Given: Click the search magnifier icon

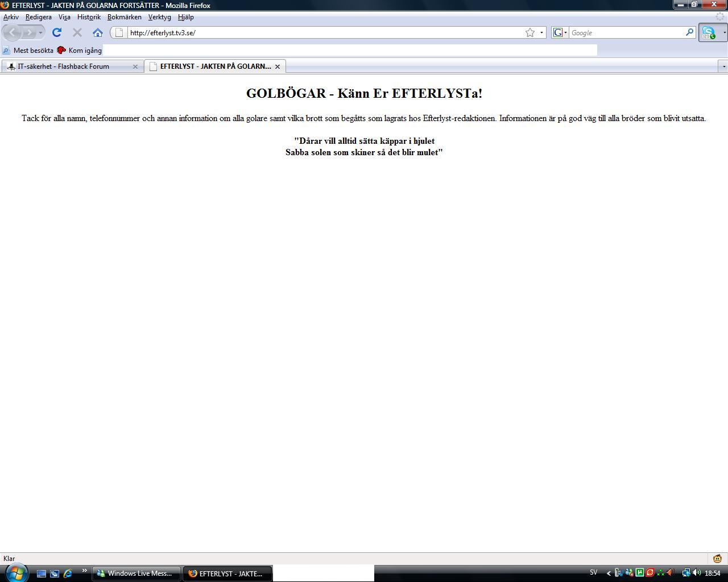Looking at the screenshot, I should (x=689, y=32).
